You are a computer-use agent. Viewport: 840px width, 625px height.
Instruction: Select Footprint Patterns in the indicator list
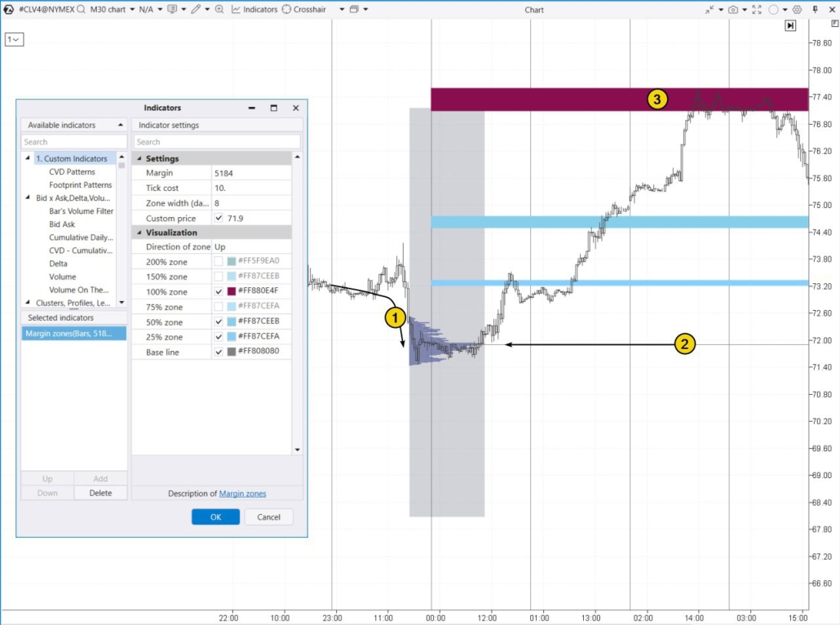[x=82, y=184]
